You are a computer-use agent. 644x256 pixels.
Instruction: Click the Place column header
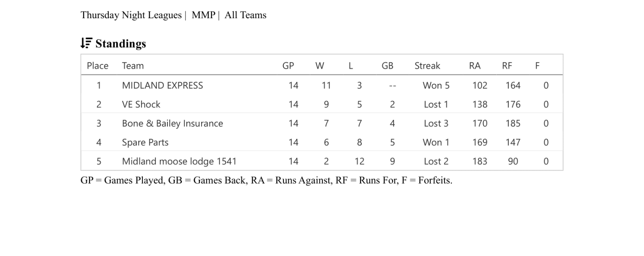click(97, 66)
